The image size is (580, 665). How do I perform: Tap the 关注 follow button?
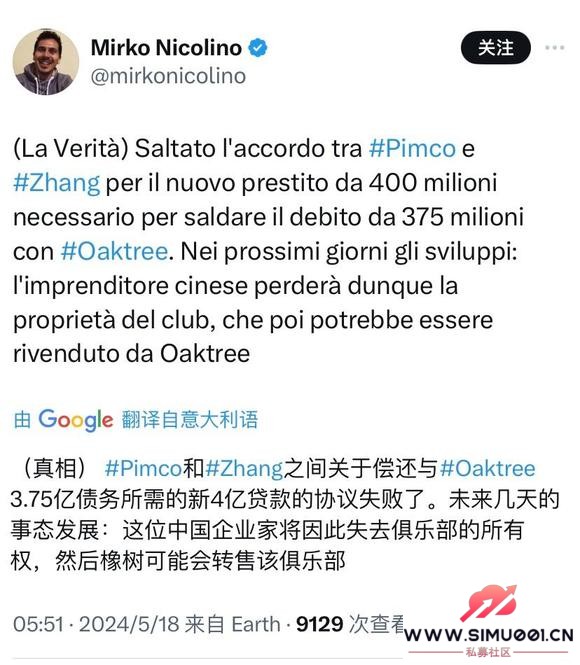(496, 48)
